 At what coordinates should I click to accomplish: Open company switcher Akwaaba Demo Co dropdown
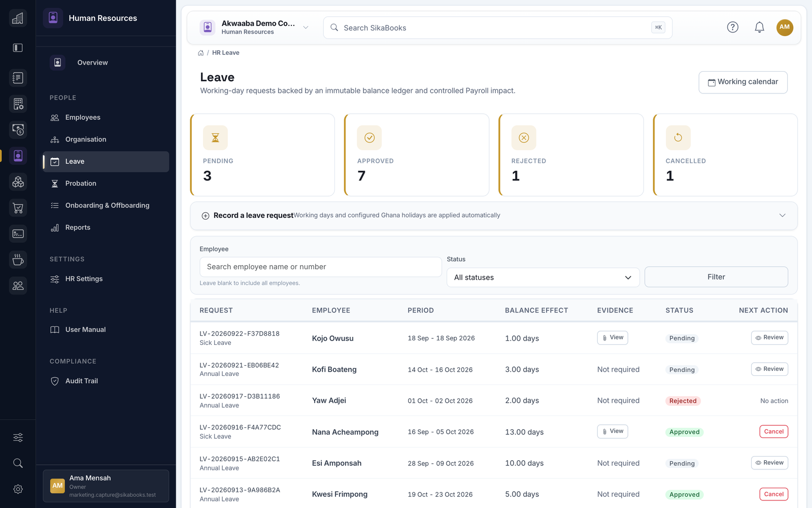pyautogui.click(x=254, y=27)
